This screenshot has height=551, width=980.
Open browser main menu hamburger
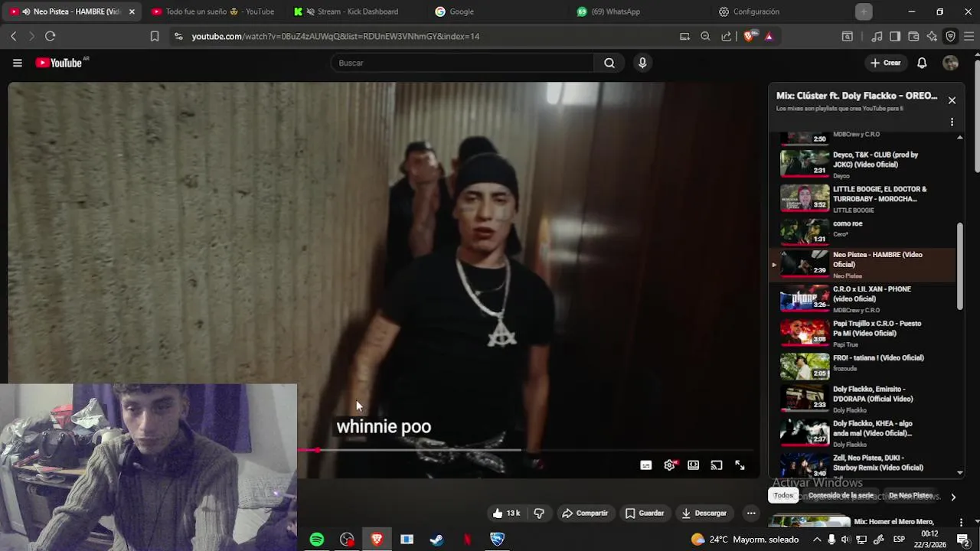[969, 36]
